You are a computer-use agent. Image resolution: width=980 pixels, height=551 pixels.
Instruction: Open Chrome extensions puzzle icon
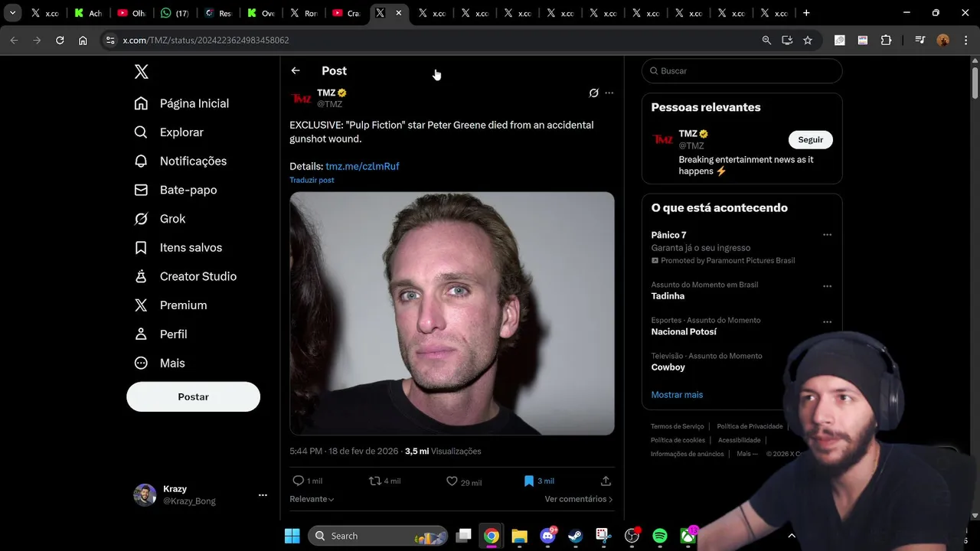[x=886, y=40]
